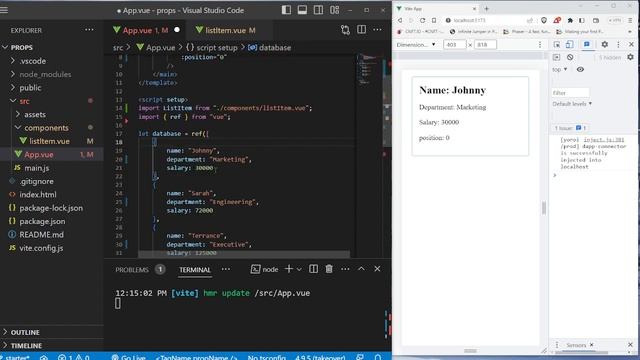Open Customize Layout in title bar
This screenshot has height=360, width=640.
coord(335,10)
